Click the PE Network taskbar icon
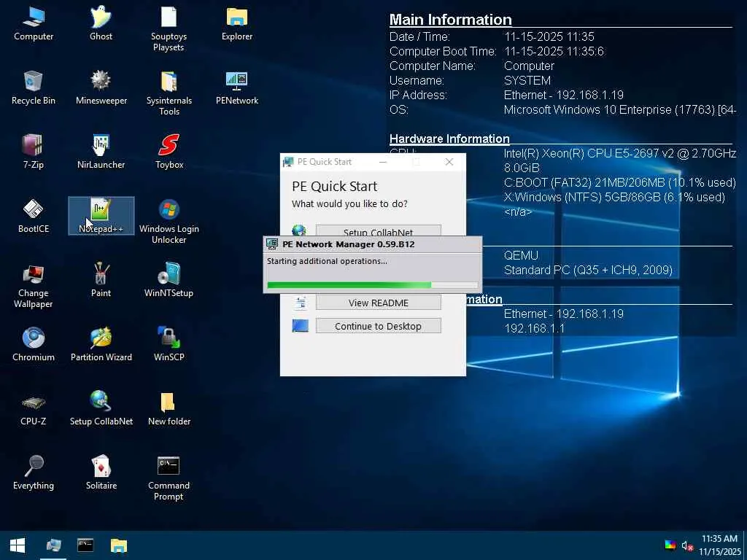 point(53,545)
